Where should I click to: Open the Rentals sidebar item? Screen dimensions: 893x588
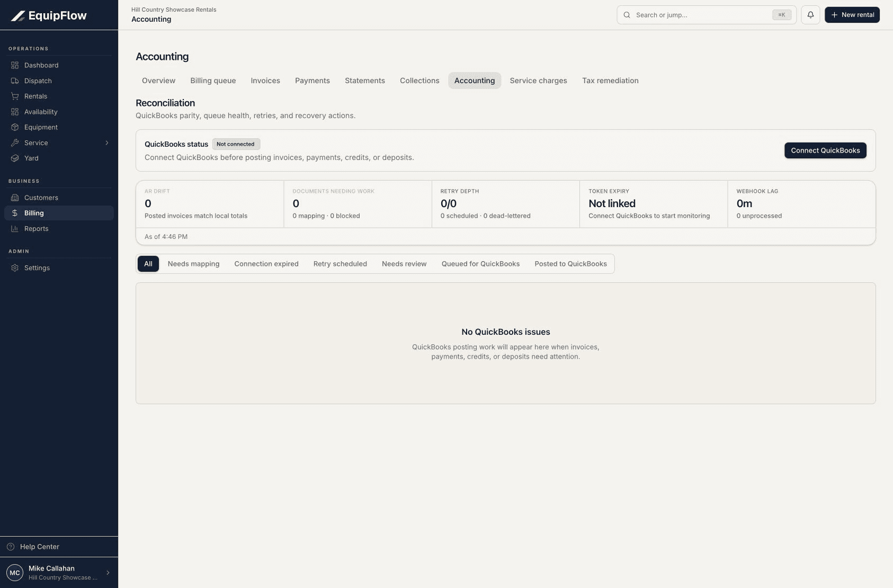click(x=59, y=96)
